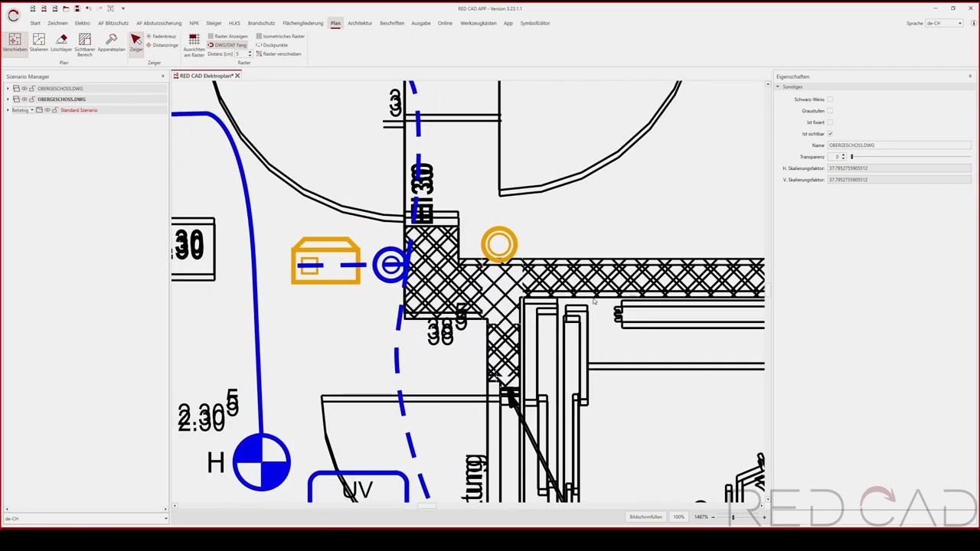Click lock icon of first OBERGESCHOSS.DWG row

32,88
